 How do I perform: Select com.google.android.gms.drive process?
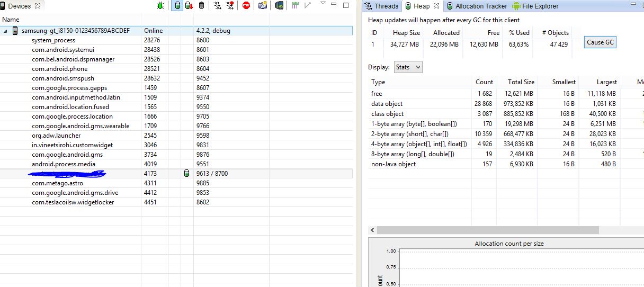point(176,193)
